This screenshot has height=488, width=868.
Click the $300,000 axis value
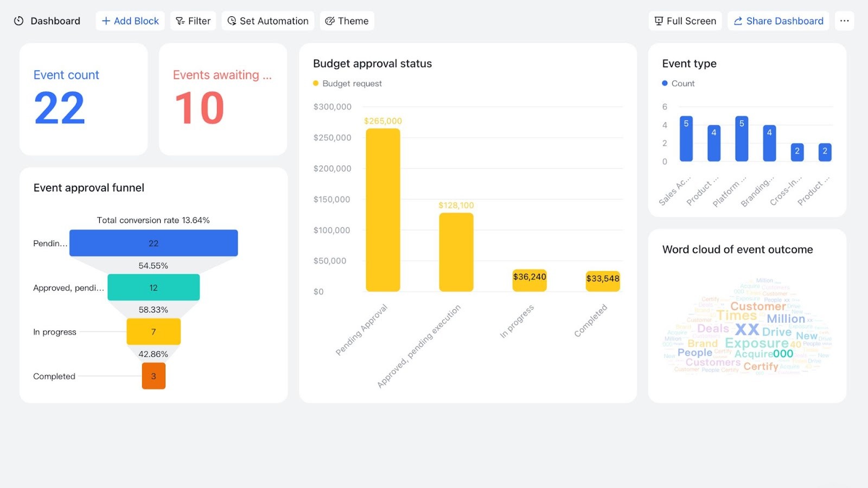coord(333,107)
